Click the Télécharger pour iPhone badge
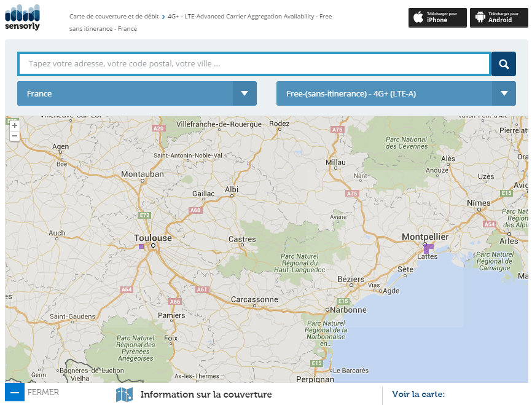 pyautogui.click(x=437, y=17)
